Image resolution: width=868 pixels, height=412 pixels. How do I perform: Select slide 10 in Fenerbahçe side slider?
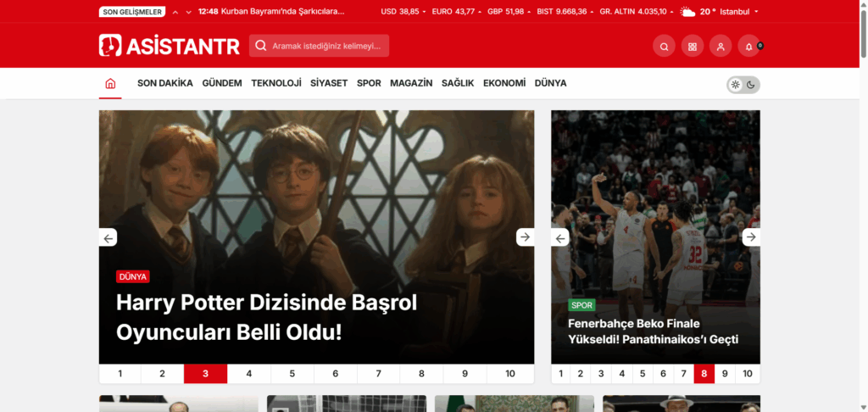748,374
